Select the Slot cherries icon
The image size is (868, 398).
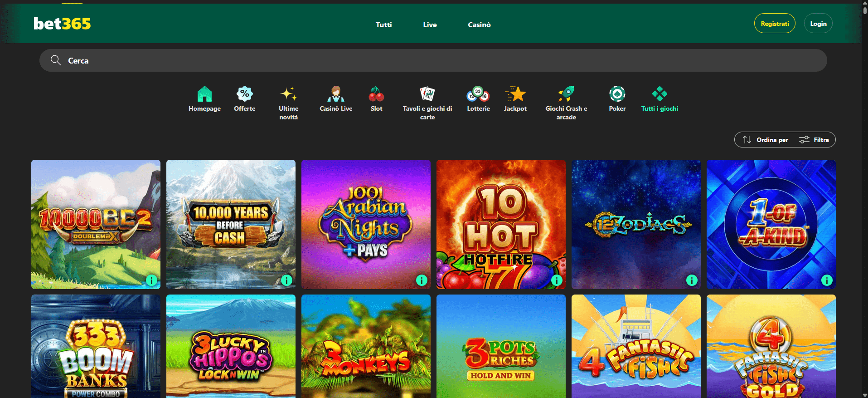click(x=376, y=94)
